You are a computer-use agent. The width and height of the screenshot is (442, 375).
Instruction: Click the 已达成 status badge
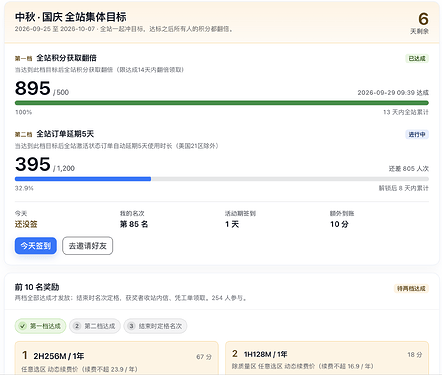pyautogui.click(x=417, y=58)
